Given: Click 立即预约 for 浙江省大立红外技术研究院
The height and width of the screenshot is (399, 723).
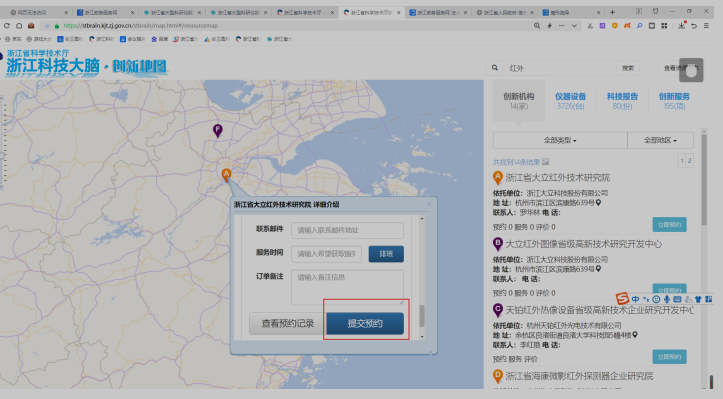Looking at the screenshot, I should pyautogui.click(x=670, y=225).
